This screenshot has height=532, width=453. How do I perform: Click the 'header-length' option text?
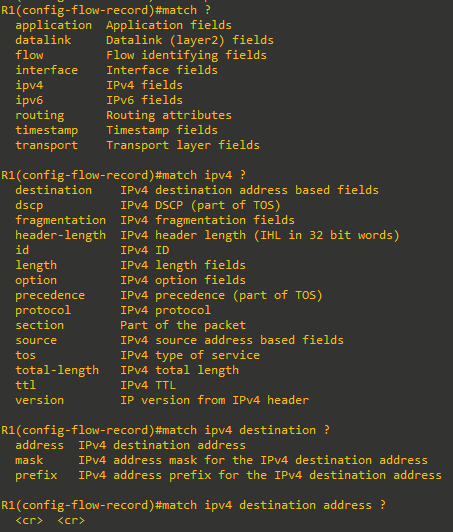(x=60, y=235)
